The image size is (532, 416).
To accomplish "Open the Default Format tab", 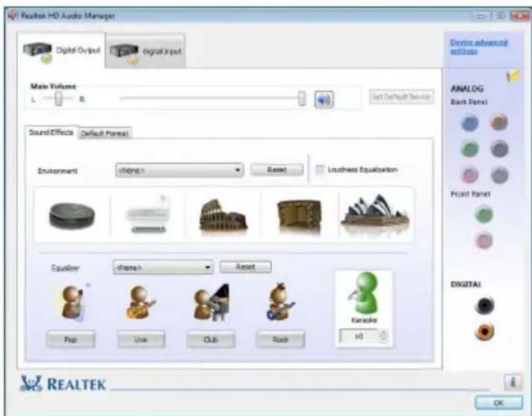I will pyautogui.click(x=105, y=134).
